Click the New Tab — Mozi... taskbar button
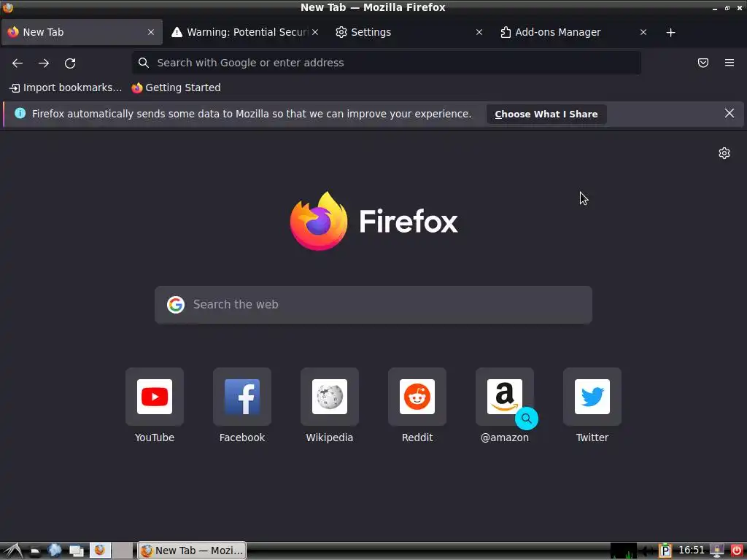This screenshot has height=560, width=747. tap(192, 551)
